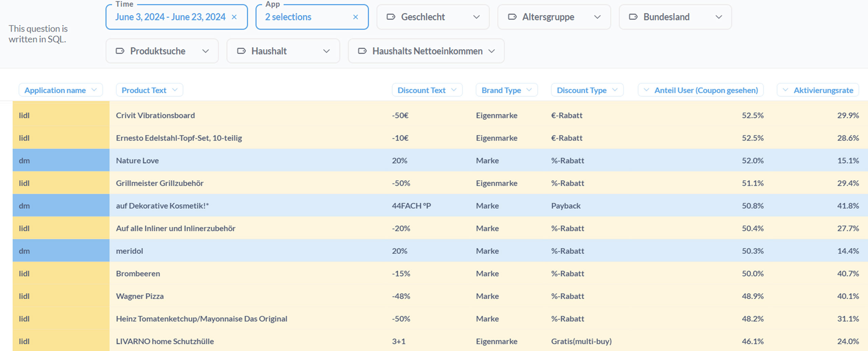Click the Haushalts Nettoeinkommen tag icon
This screenshot has height=351, width=868.
362,51
